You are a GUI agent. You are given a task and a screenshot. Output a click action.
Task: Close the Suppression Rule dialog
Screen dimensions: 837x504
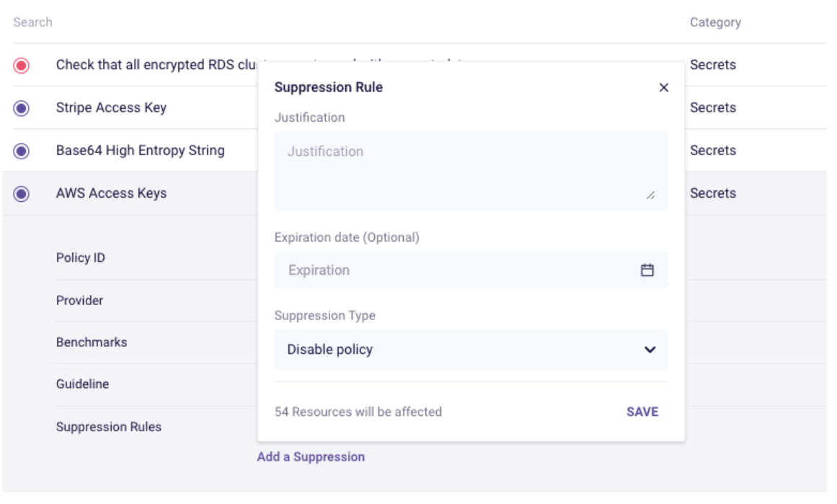click(664, 88)
